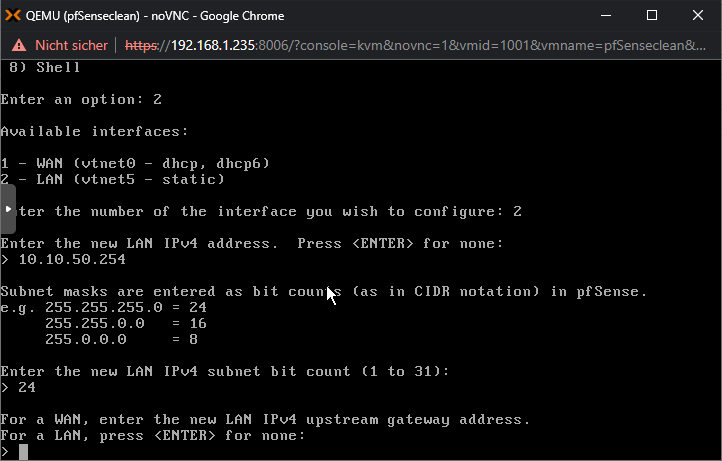Click the Proxmox logo in the title bar
The width and height of the screenshot is (722, 461).
[13, 16]
